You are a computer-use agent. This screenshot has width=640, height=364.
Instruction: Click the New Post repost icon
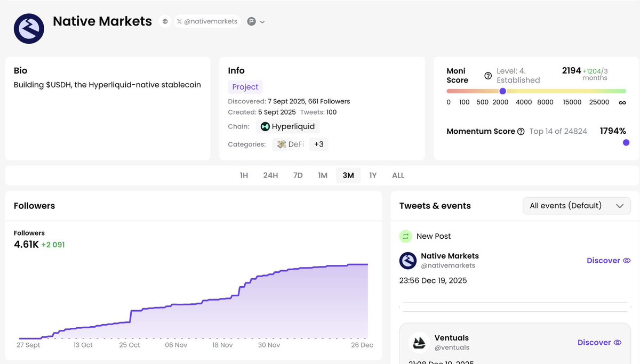(x=406, y=236)
